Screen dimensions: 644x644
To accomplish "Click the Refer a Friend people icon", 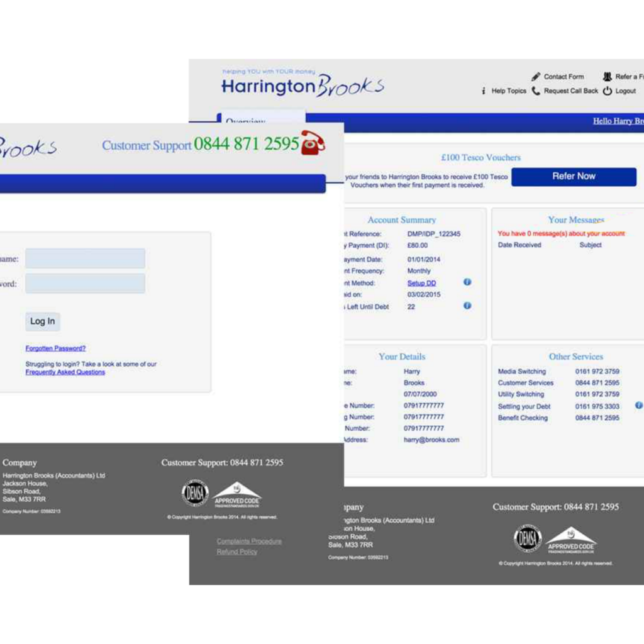I will pyautogui.click(x=607, y=77).
